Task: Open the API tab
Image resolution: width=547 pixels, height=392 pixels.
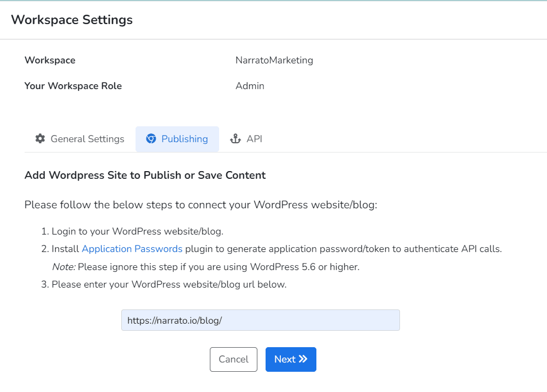Action: [x=246, y=139]
